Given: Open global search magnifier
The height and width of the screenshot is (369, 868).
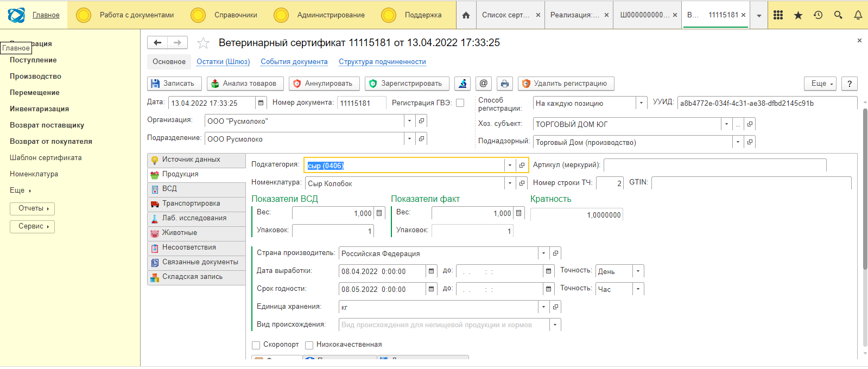Looking at the screenshot, I should [838, 15].
